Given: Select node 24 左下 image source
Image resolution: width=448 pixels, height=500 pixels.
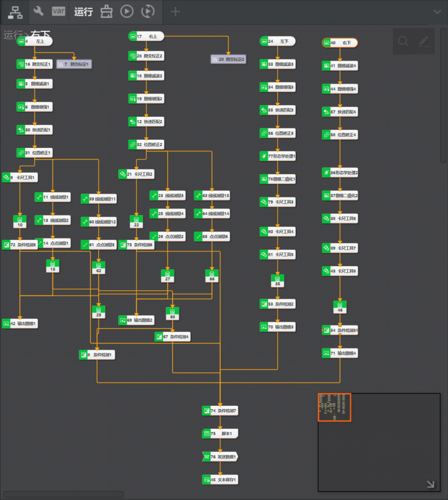Looking at the screenshot, I should 278,41.
